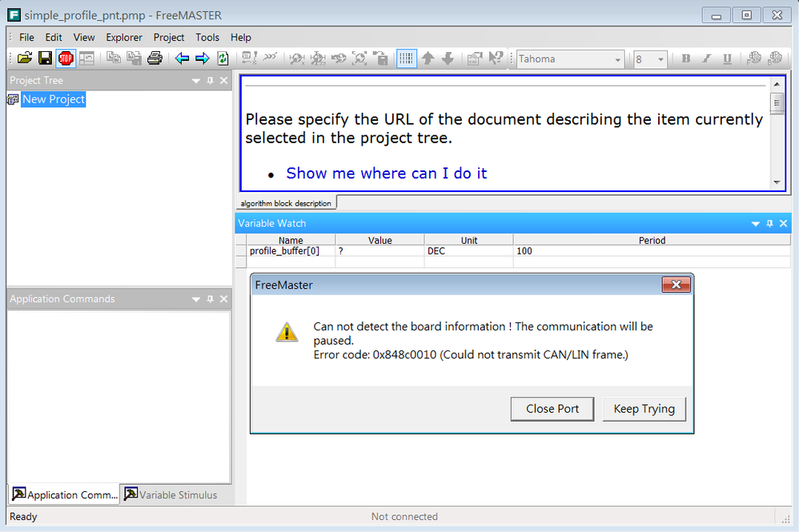
Task: Click the Period column header
Action: 652,240
